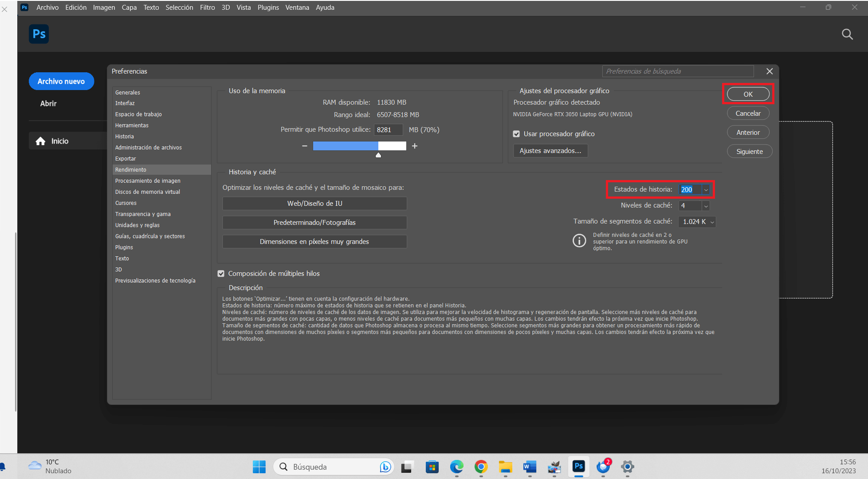The width and height of the screenshot is (868, 479).
Task: Open the Edición menu
Action: pyautogui.click(x=76, y=7)
